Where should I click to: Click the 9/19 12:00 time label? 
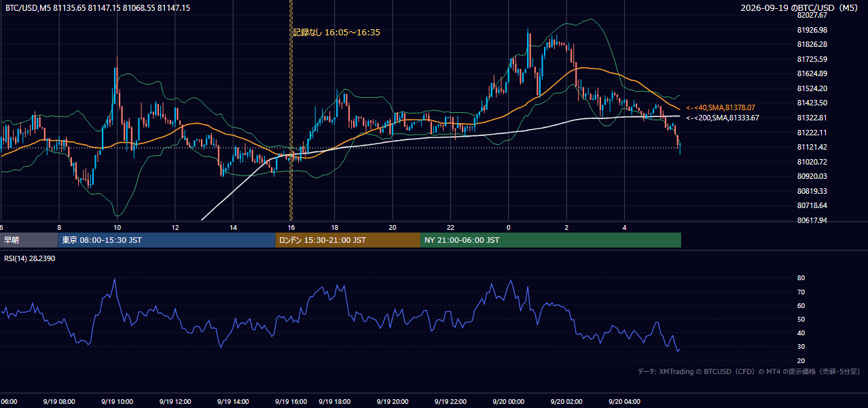[x=175, y=402]
